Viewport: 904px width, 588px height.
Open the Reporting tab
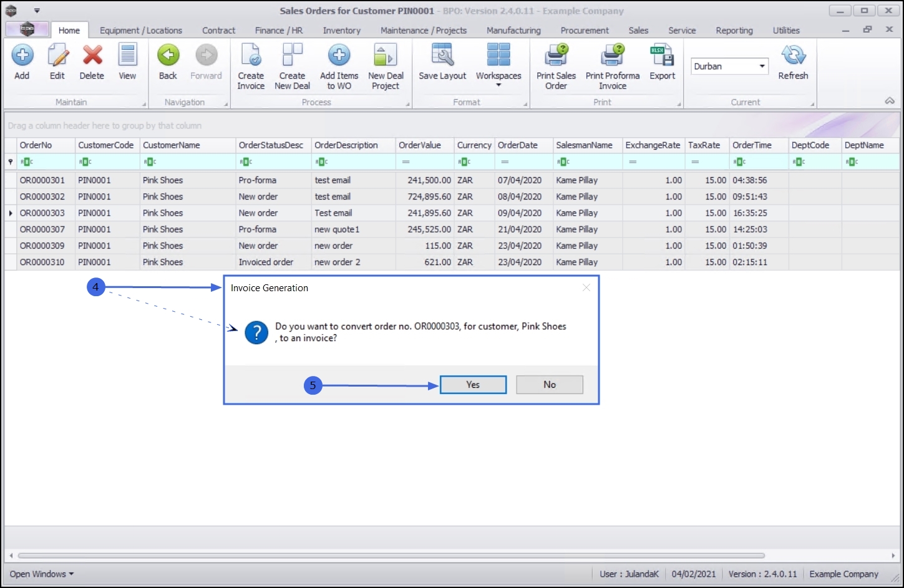pos(734,31)
